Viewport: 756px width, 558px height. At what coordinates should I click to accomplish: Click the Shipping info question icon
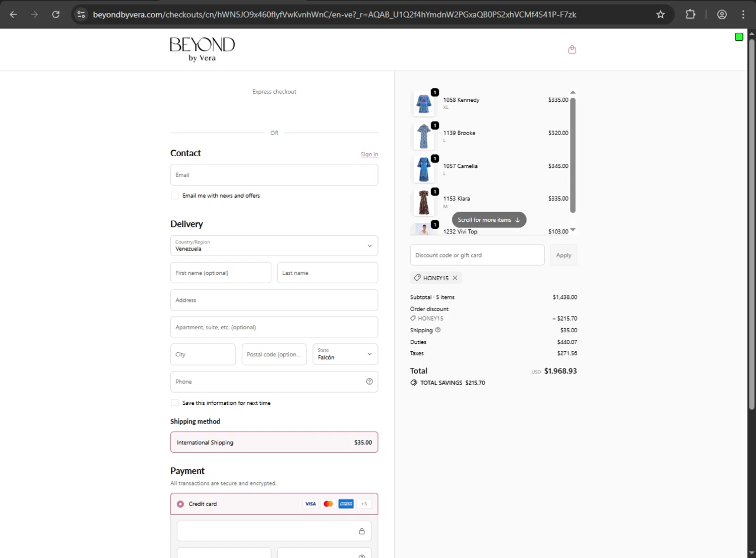pyautogui.click(x=438, y=330)
